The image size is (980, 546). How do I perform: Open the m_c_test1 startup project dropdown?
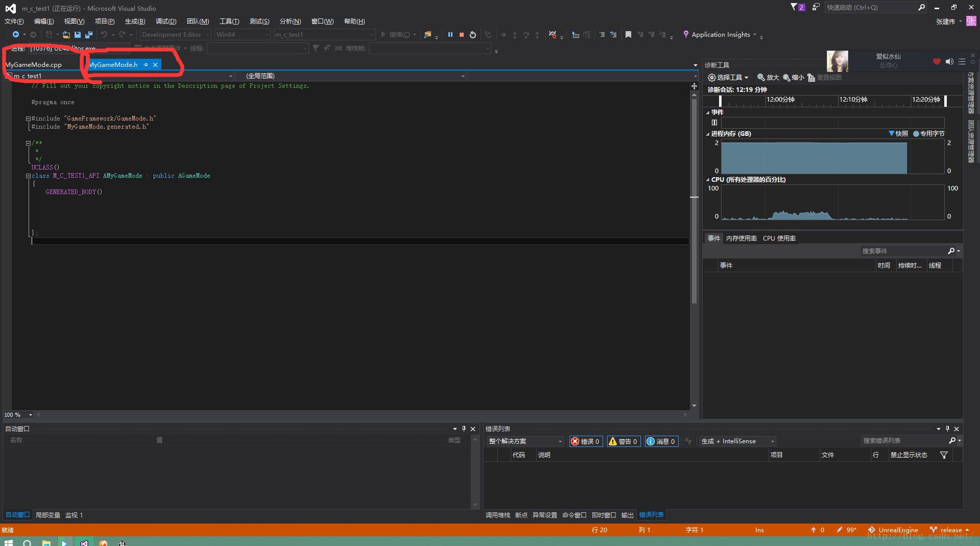coord(324,35)
